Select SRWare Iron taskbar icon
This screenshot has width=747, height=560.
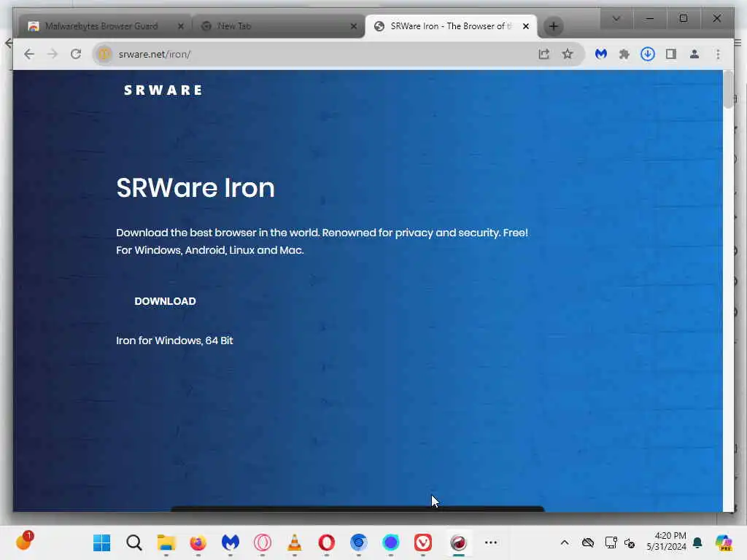click(x=458, y=542)
